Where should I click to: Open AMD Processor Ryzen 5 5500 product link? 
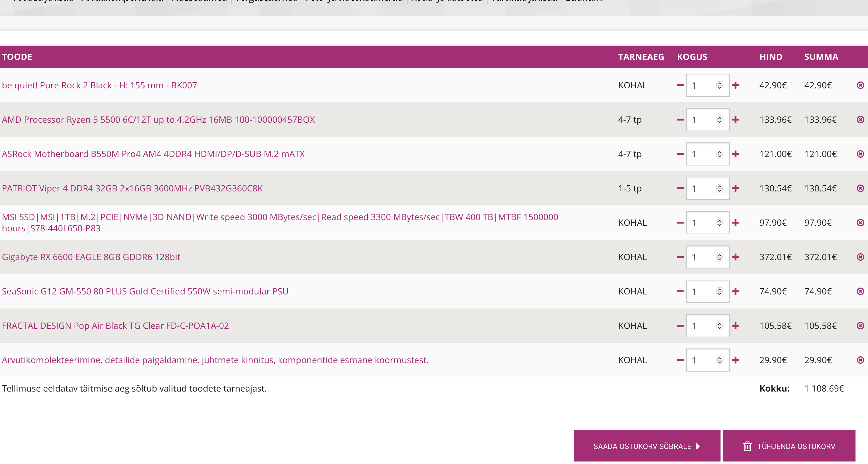[158, 120]
